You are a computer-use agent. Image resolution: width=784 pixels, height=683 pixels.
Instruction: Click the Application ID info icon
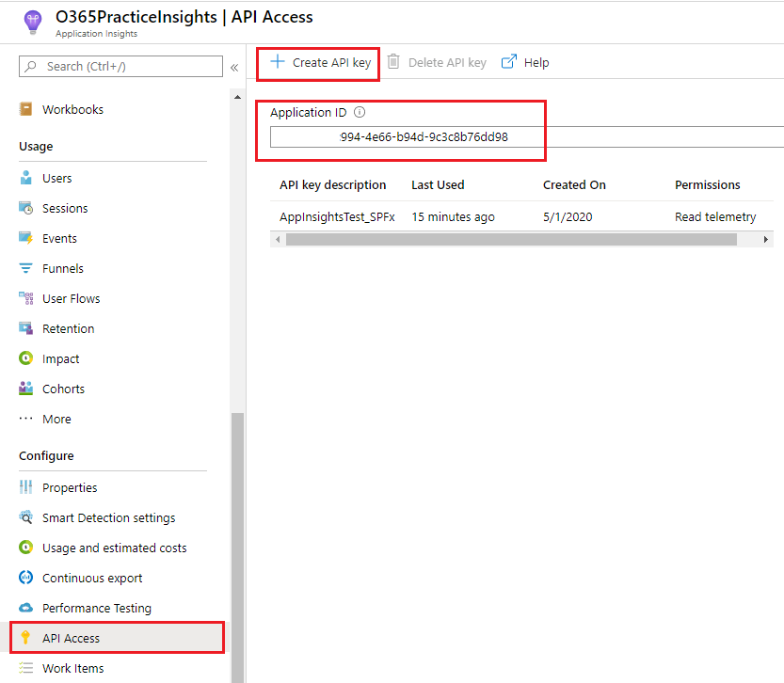(360, 112)
